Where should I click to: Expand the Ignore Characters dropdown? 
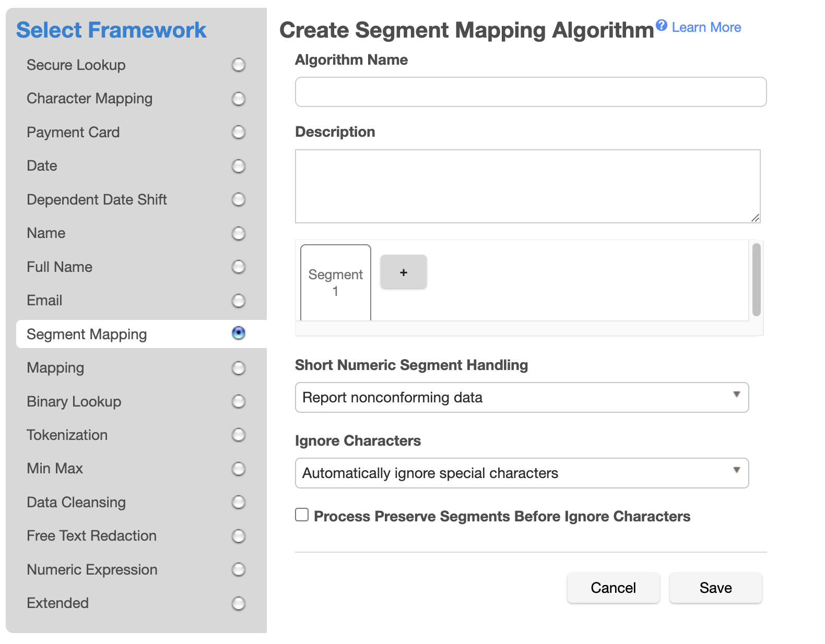(x=522, y=473)
